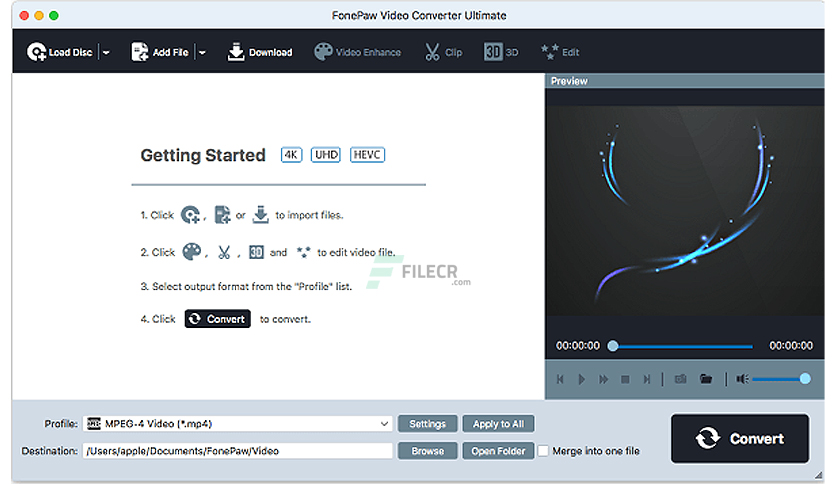Viewport: 836px width, 484px height.
Task: Click stars edit icon in step 2
Action: (303, 252)
